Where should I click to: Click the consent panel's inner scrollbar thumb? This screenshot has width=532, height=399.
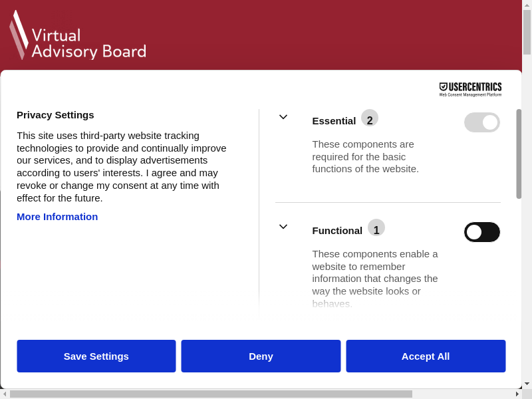point(519,154)
